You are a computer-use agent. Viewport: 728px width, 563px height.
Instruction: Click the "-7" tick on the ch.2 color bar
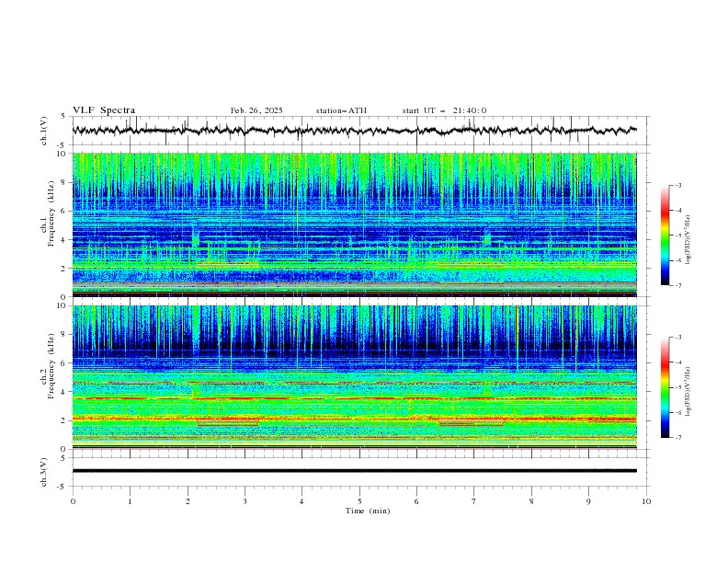[677, 438]
